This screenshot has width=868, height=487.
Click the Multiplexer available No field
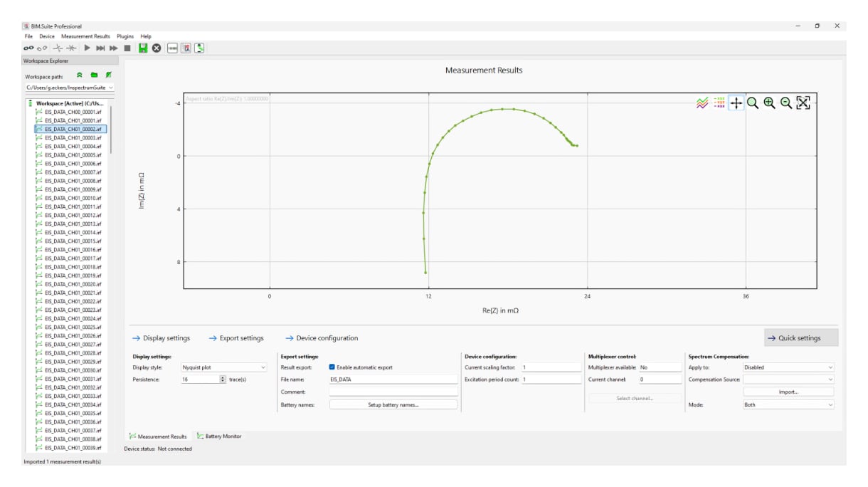[660, 367]
